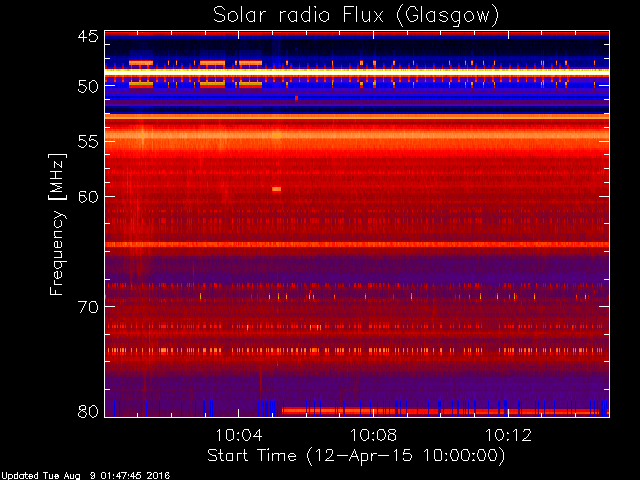Click the small red spot just below 50 MHz
Image resolution: width=640 pixels, height=480 pixels.
tap(296, 98)
